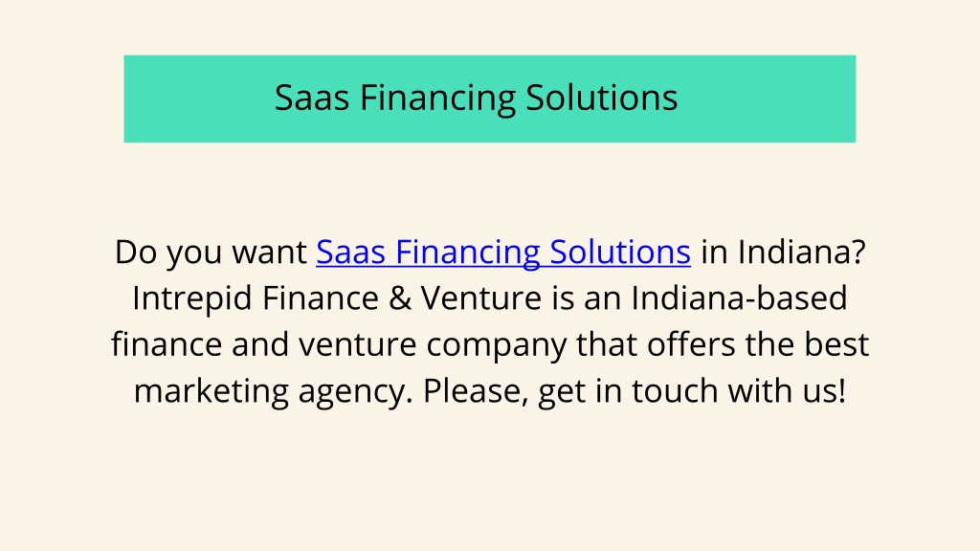Click 'finance and venture company' text
980x551 pixels.
[339, 344]
